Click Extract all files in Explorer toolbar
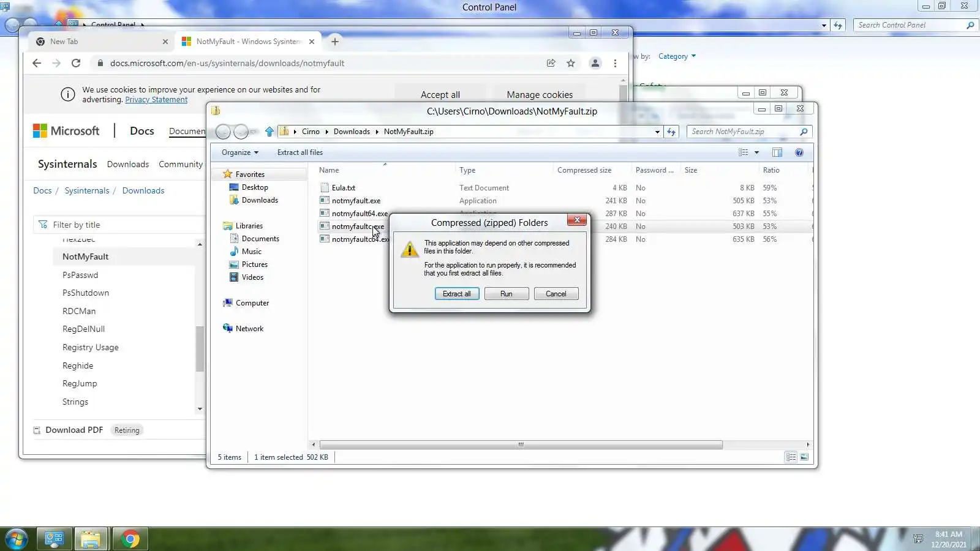This screenshot has width=980, height=551. coord(300,152)
